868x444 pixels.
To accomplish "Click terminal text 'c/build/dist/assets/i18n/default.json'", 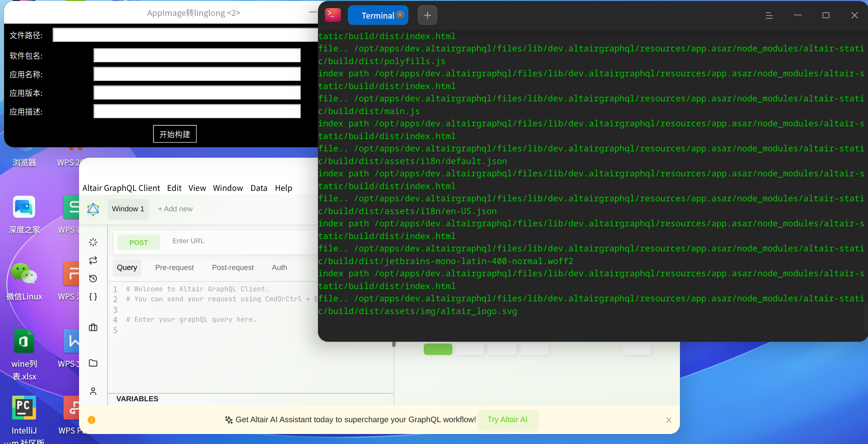I will (x=412, y=161).
